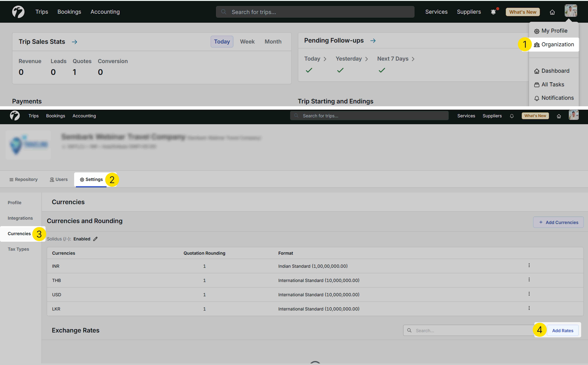Click the magnifier icon in Exchange Rates search

click(x=409, y=330)
